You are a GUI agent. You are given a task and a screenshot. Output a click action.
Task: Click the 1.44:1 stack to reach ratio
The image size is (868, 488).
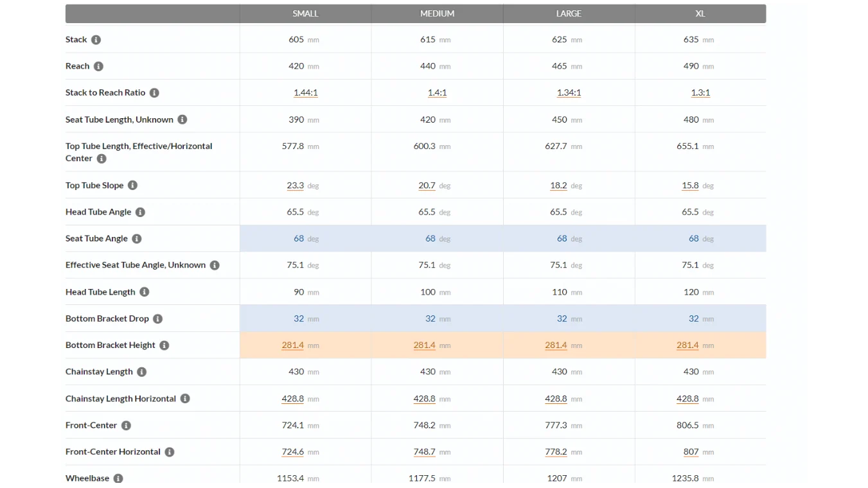click(x=306, y=92)
